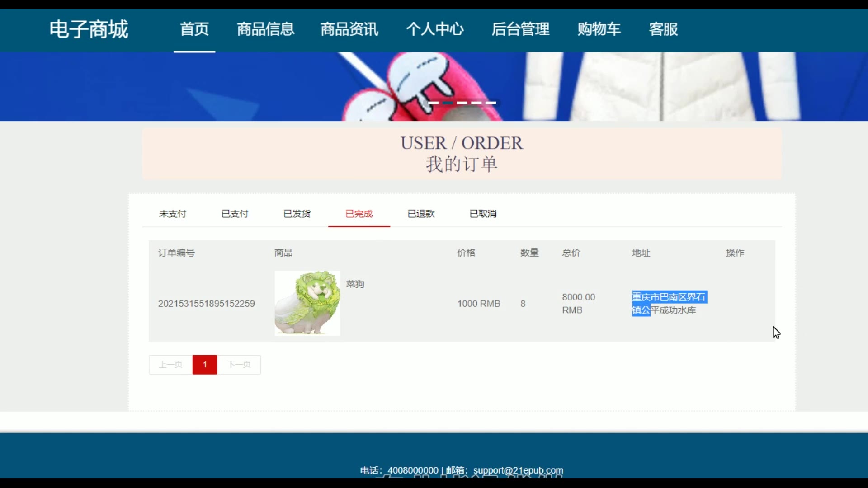Select the 已完成 orders tab
The height and width of the screenshot is (488, 868).
pyautogui.click(x=359, y=214)
